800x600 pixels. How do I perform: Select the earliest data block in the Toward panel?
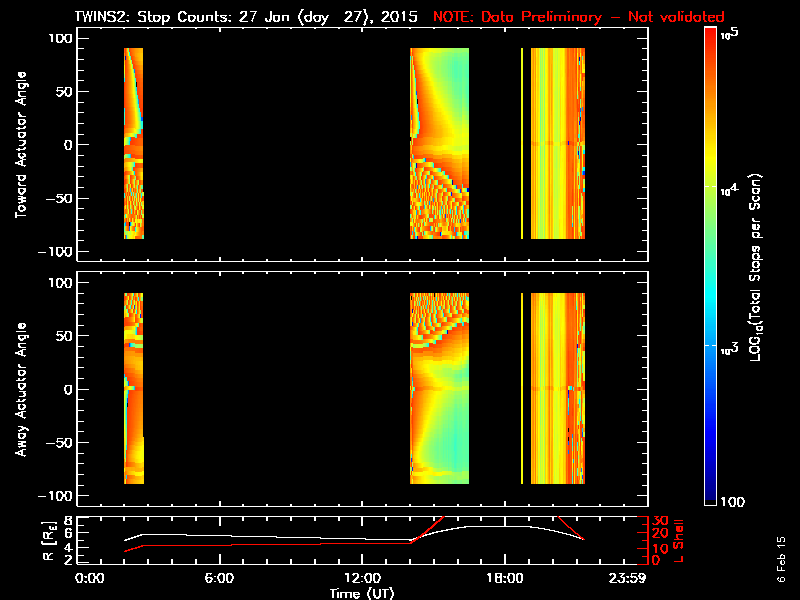pos(134,143)
